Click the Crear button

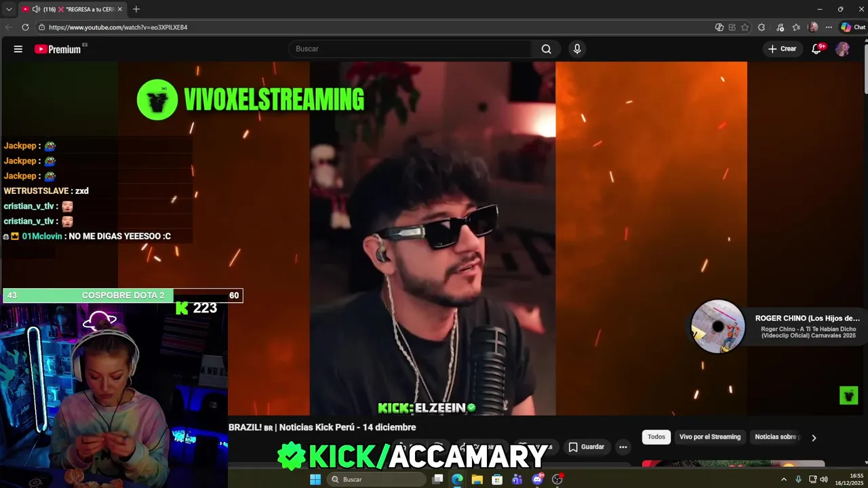tap(782, 49)
